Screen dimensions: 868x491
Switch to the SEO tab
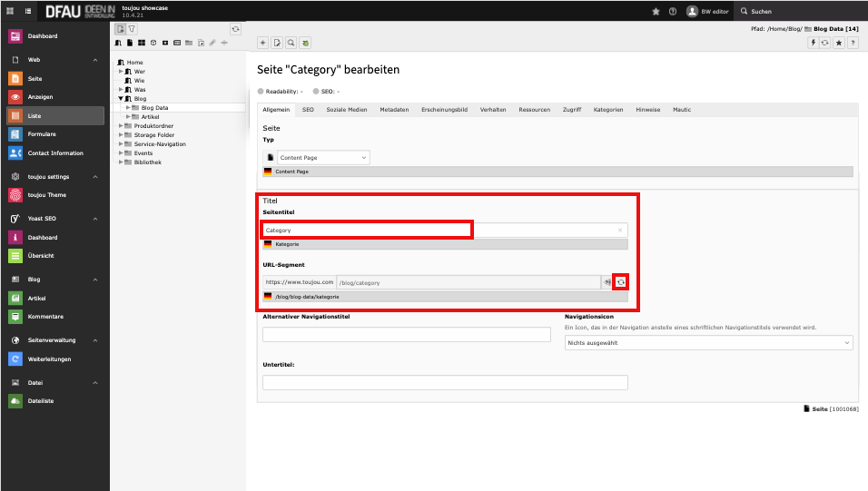(x=308, y=110)
